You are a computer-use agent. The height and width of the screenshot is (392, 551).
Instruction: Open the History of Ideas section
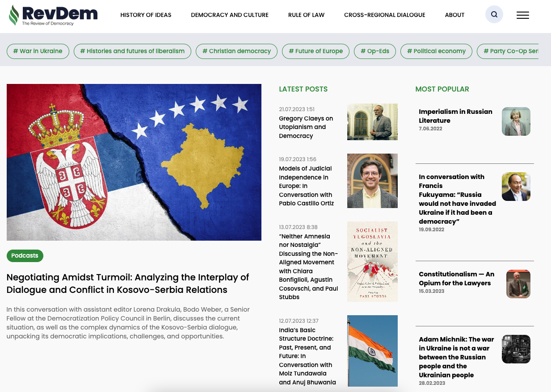(146, 15)
